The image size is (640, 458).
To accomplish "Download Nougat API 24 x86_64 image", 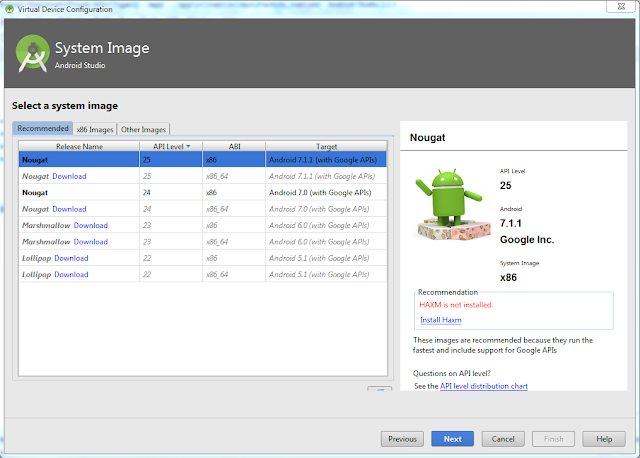I will click(x=69, y=209).
